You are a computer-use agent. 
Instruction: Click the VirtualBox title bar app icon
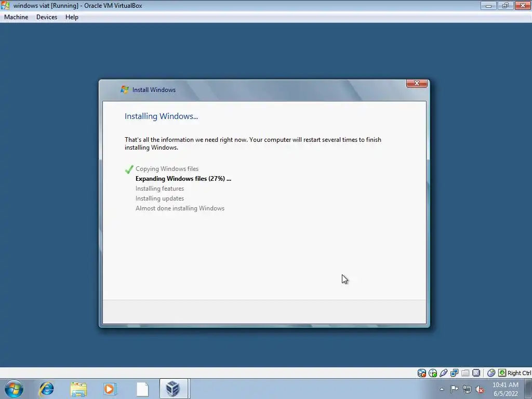5,5
